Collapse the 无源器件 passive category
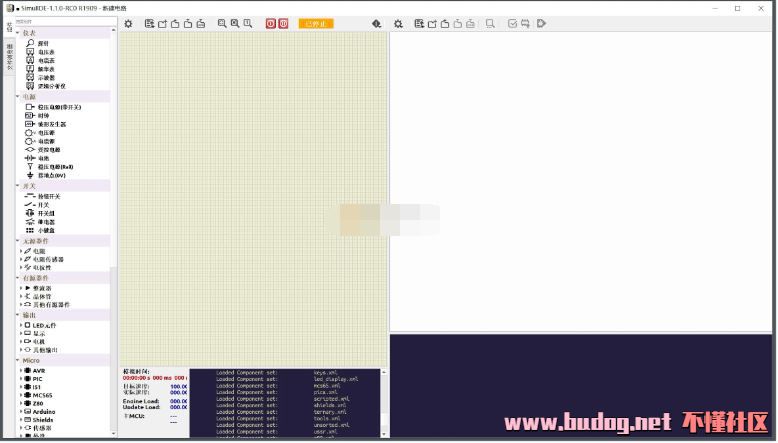 pyautogui.click(x=18, y=241)
